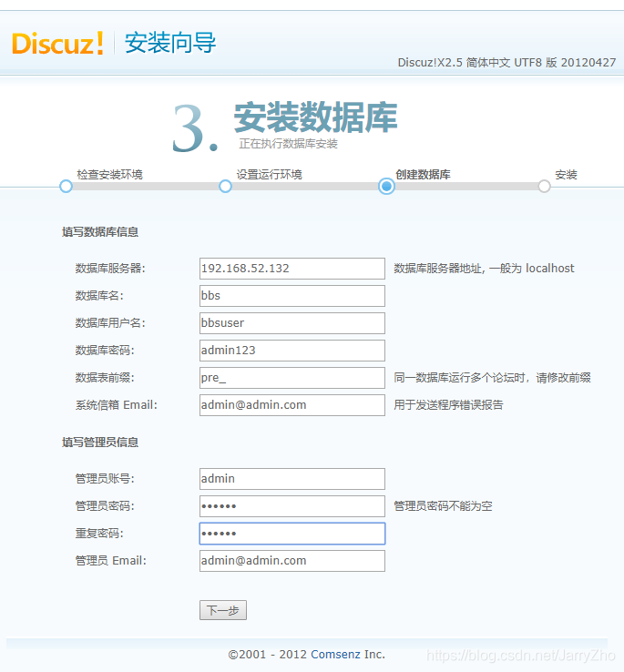Click the 数据库服务器 label
This screenshot has height=672, width=624.
110,269
